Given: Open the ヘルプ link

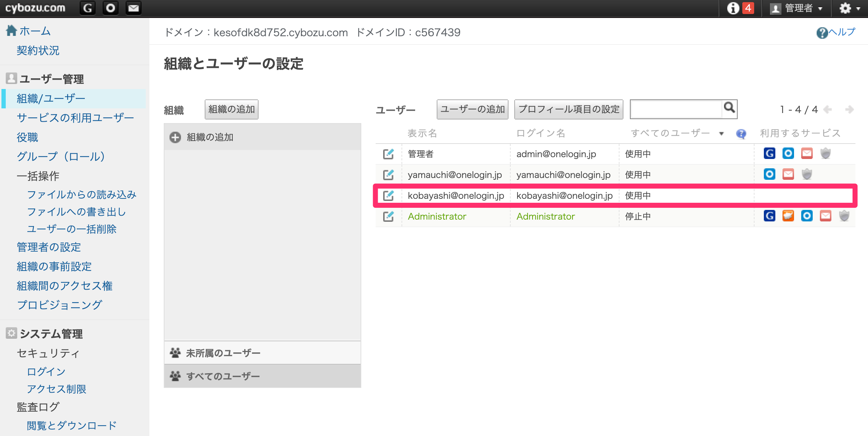Looking at the screenshot, I should click(836, 32).
